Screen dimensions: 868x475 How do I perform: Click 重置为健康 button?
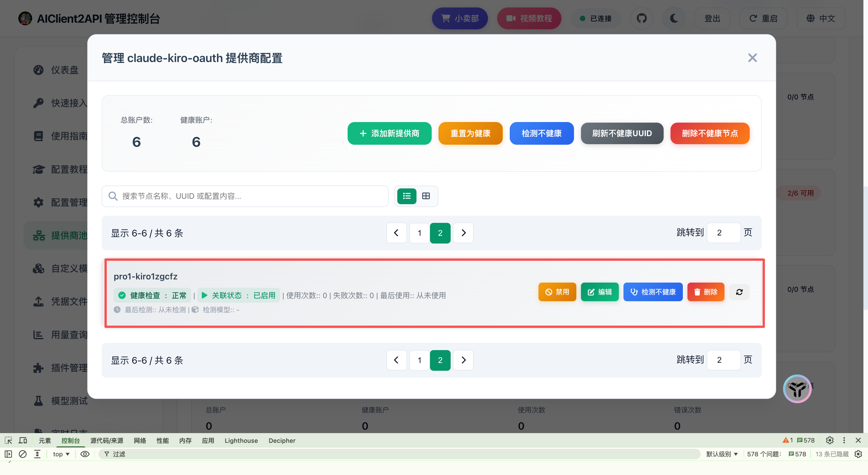(x=470, y=133)
